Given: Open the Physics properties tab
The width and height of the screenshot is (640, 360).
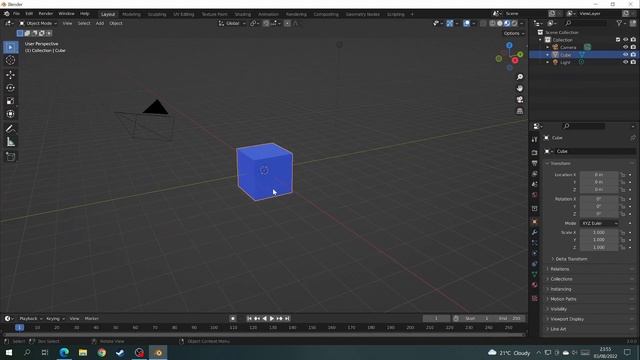Looking at the screenshot, I should pyautogui.click(x=535, y=253).
